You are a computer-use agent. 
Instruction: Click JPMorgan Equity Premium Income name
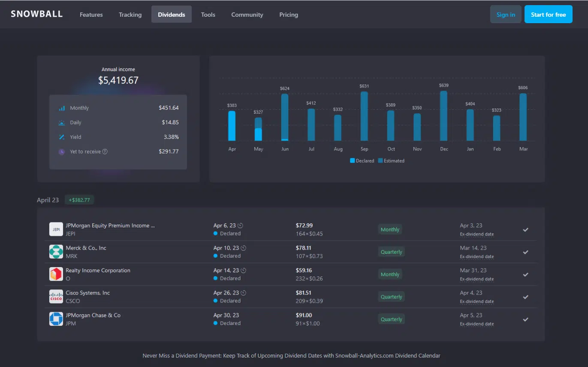click(110, 226)
